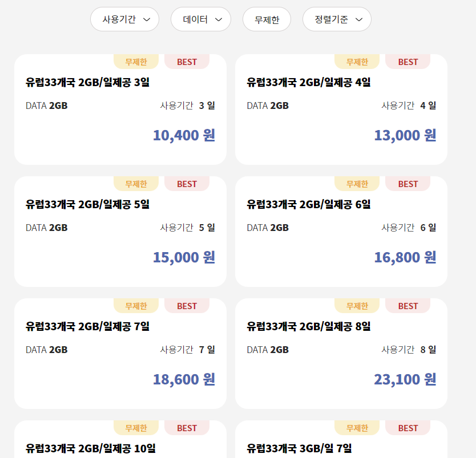The width and height of the screenshot is (476, 458).
Task: Expand the 데이터 filter dropdown
Action: click(200, 19)
